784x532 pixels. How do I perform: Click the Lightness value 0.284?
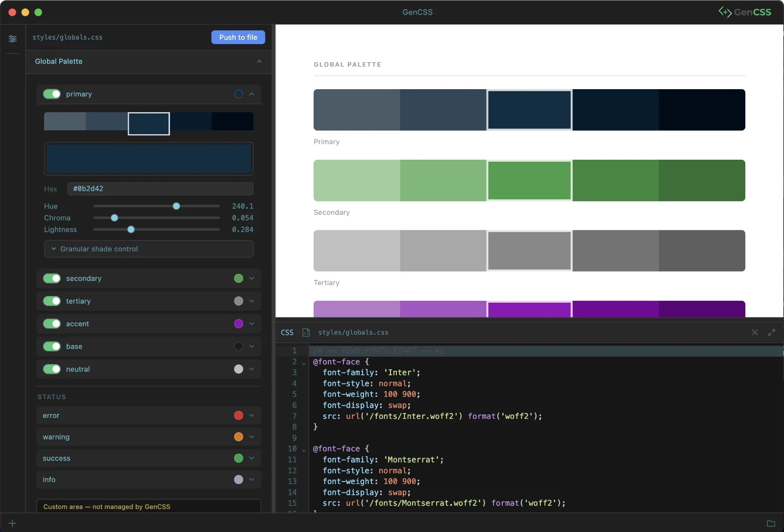(243, 229)
